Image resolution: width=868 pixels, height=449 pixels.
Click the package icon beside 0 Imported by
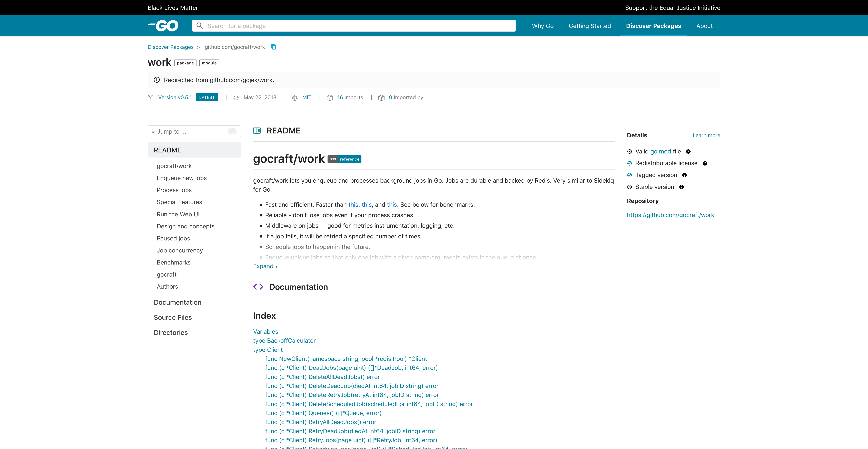point(381,97)
